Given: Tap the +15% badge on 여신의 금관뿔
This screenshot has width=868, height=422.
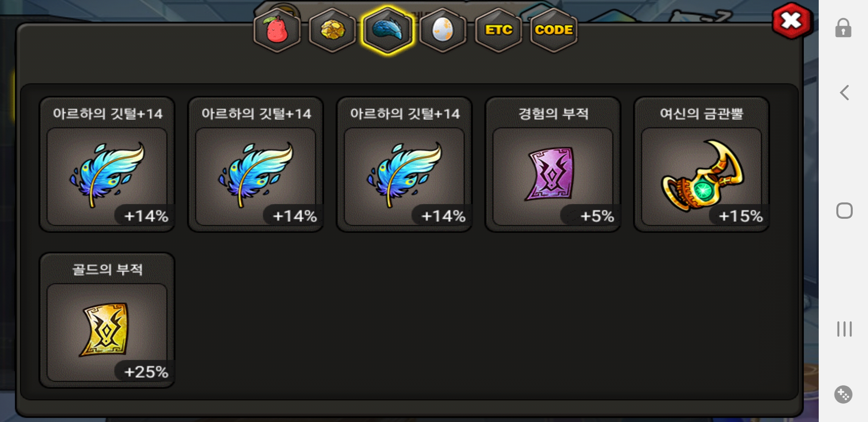Looking at the screenshot, I should pos(739,215).
